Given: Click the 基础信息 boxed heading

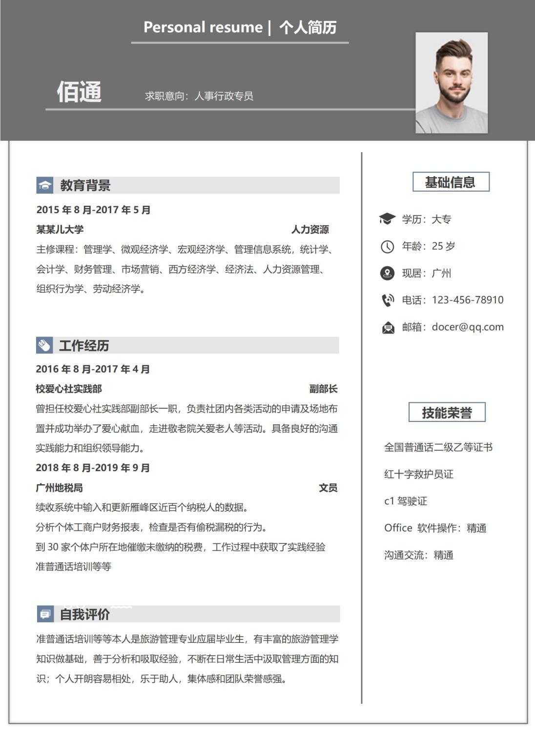Looking at the screenshot, I should 451,182.
